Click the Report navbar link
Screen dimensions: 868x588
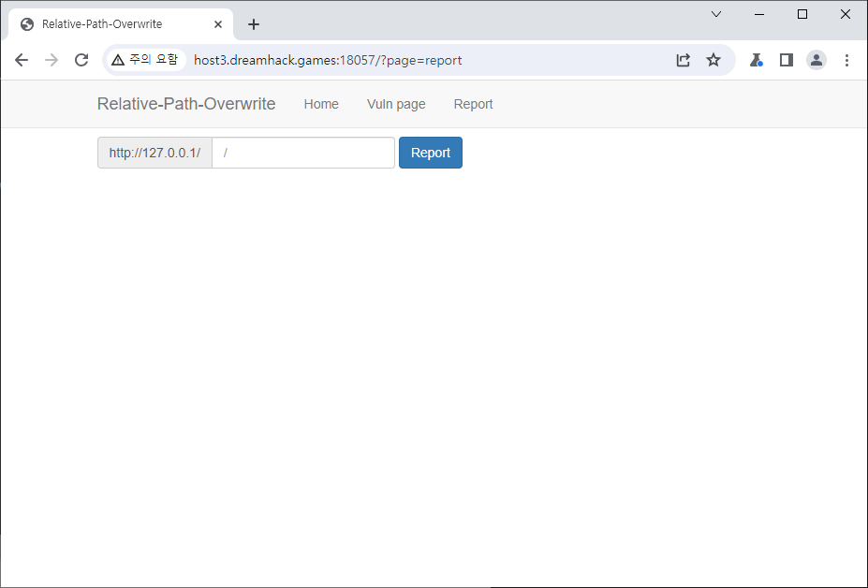473,104
